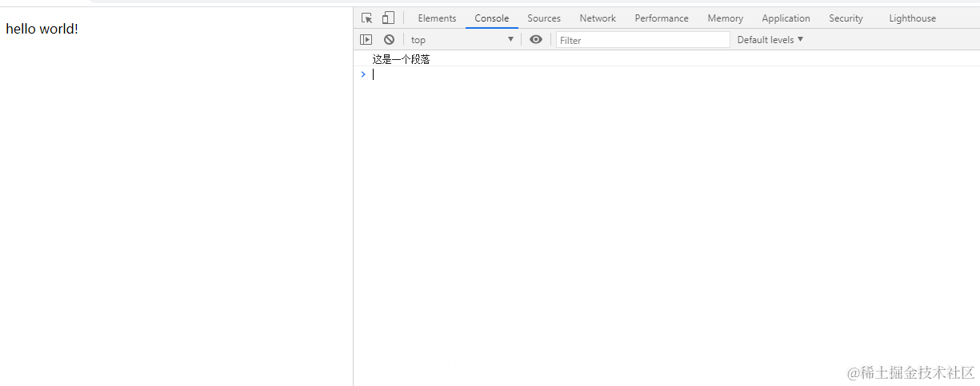Open the Sources tab

[x=544, y=18]
